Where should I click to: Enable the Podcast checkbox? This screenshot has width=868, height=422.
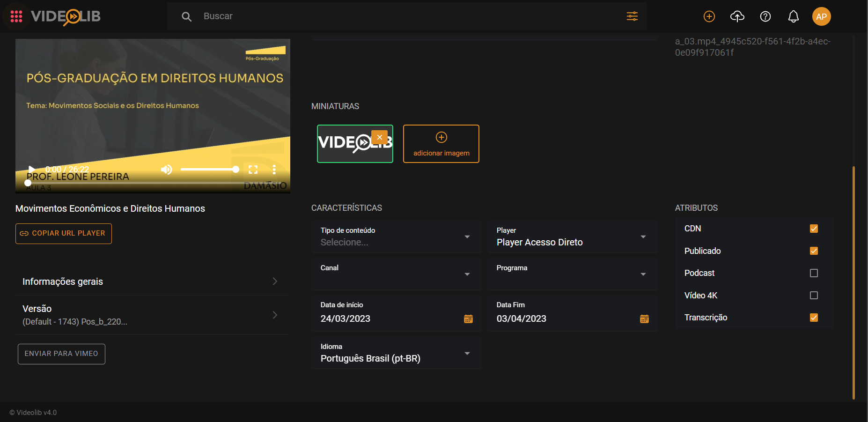click(814, 273)
